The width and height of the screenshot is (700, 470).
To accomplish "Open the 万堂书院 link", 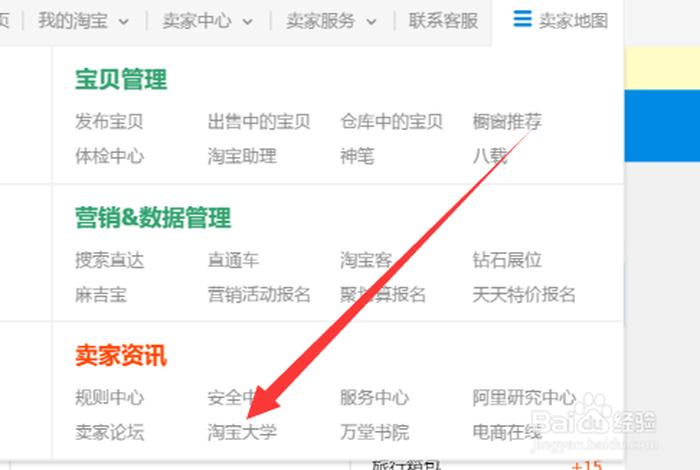I will (375, 432).
